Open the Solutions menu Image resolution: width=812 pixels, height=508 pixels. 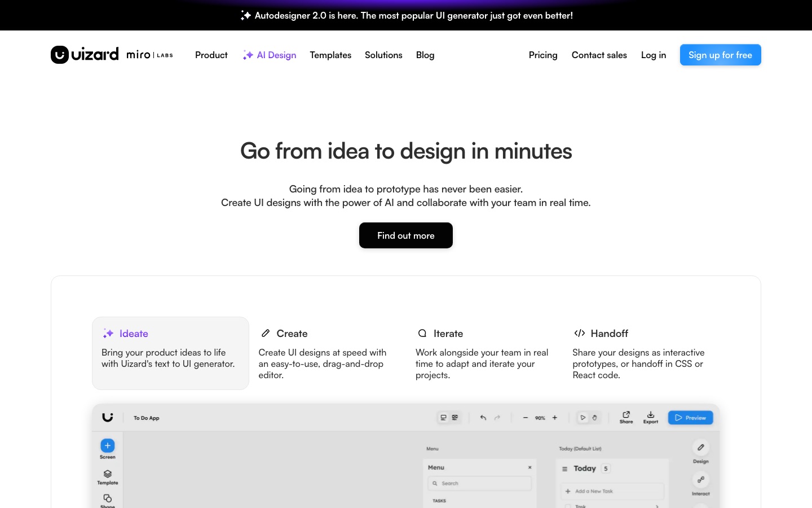click(x=383, y=55)
